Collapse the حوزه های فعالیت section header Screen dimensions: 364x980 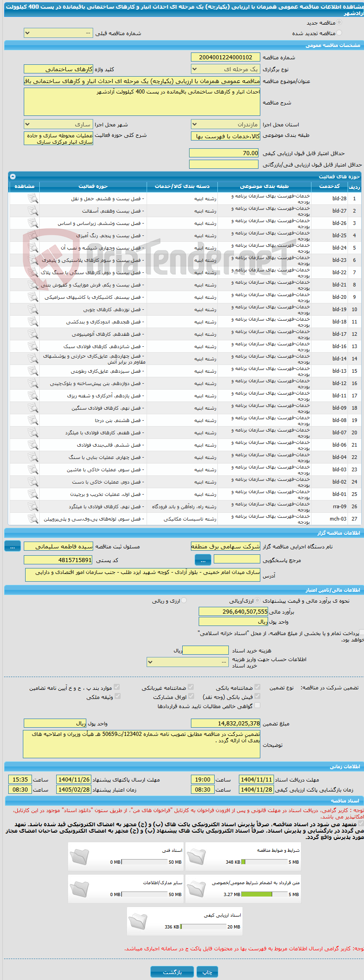[x=13, y=177]
